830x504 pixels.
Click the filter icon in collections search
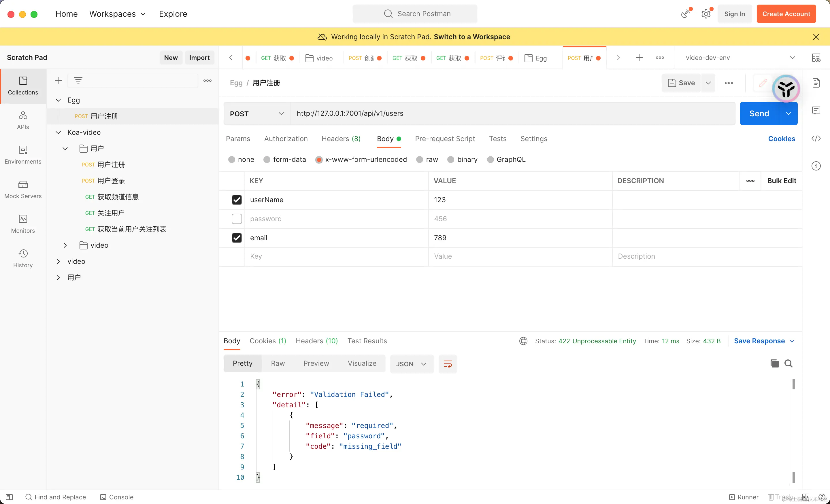pyautogui.click(x=78, y=81)
